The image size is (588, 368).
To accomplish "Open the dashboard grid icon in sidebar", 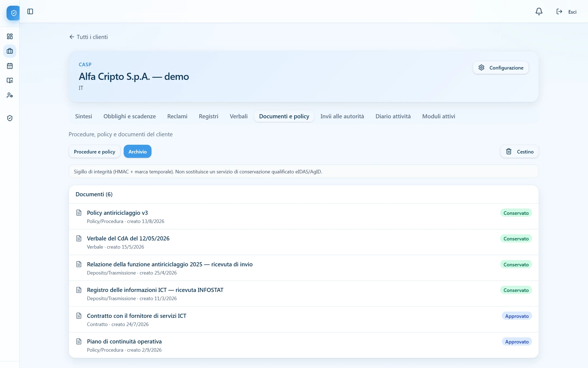I will coord(10,36).
